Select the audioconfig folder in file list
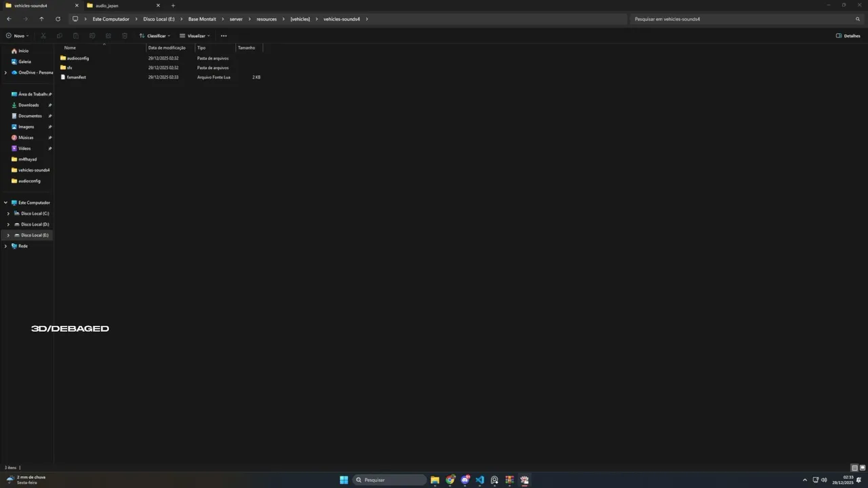 click(x=77, y=58)
